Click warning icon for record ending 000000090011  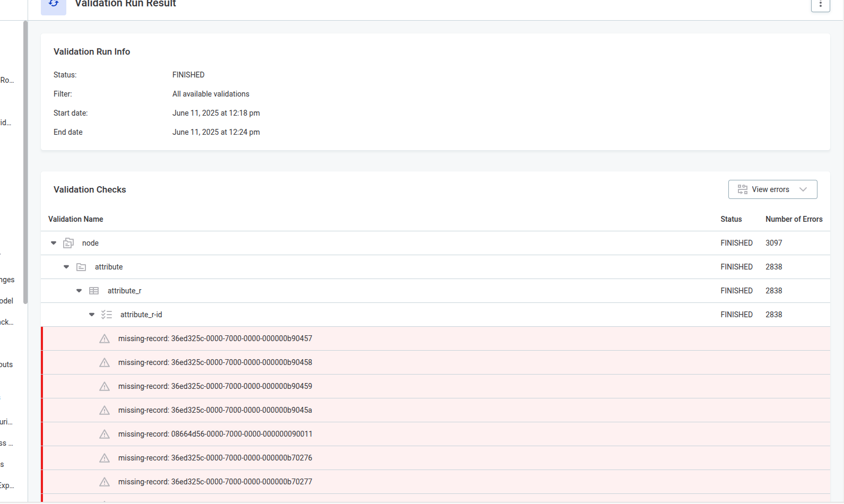105,434
